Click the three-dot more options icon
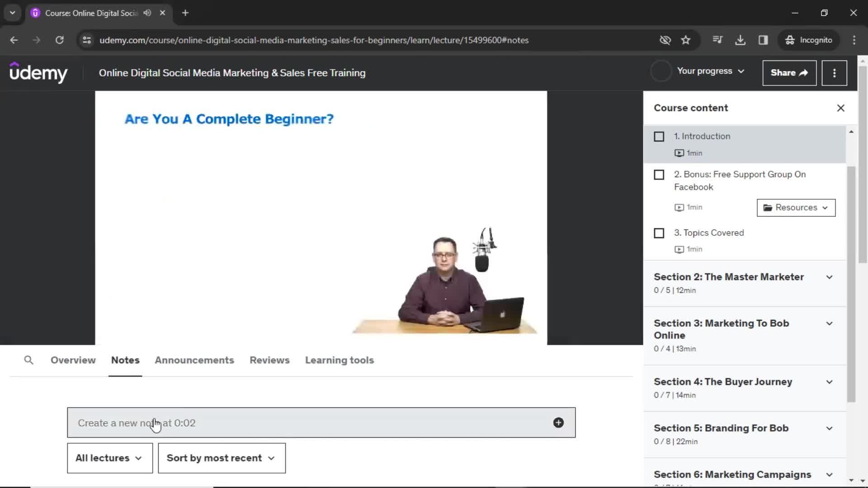Screen dimensions: 868x488 coord(834,73)
